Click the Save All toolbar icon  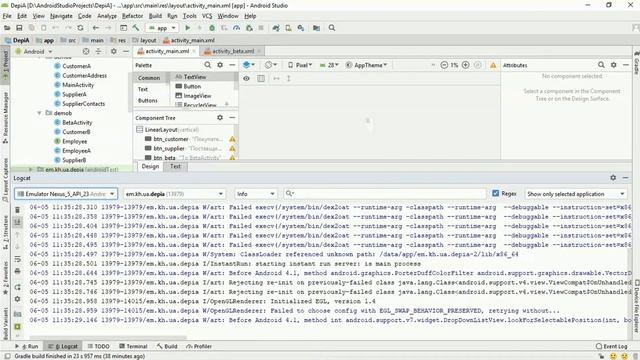pos(19,28)
